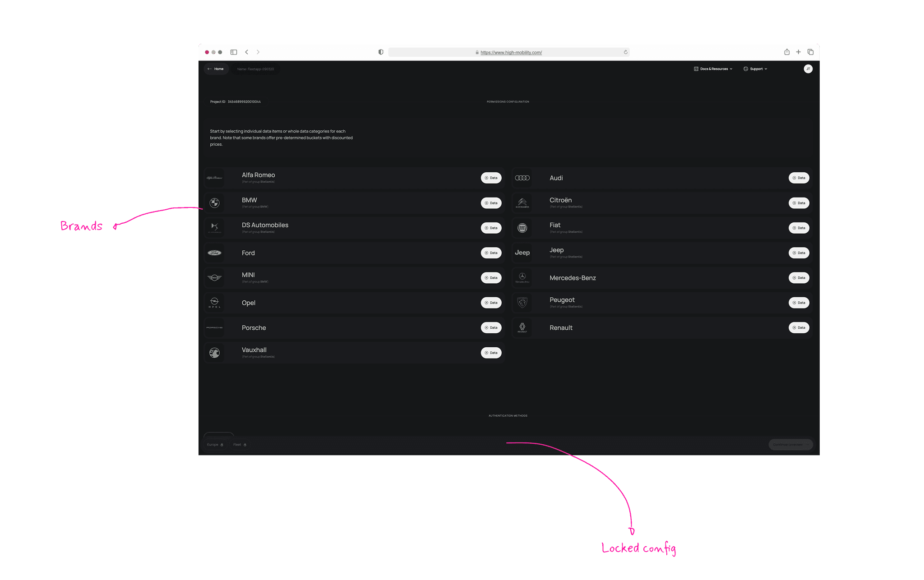Add Data for the Jeep brand

point(799,253)
